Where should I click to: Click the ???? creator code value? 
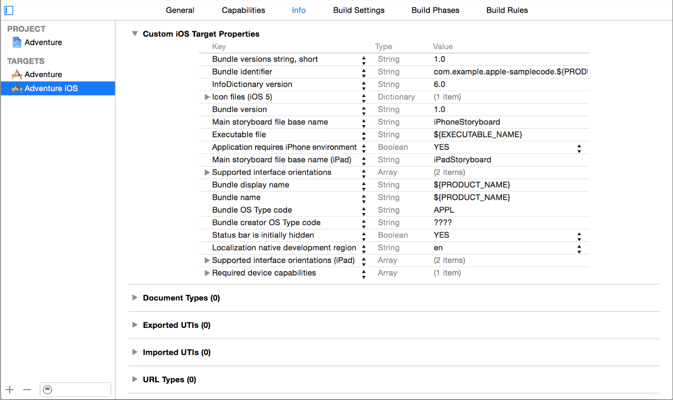443,222
